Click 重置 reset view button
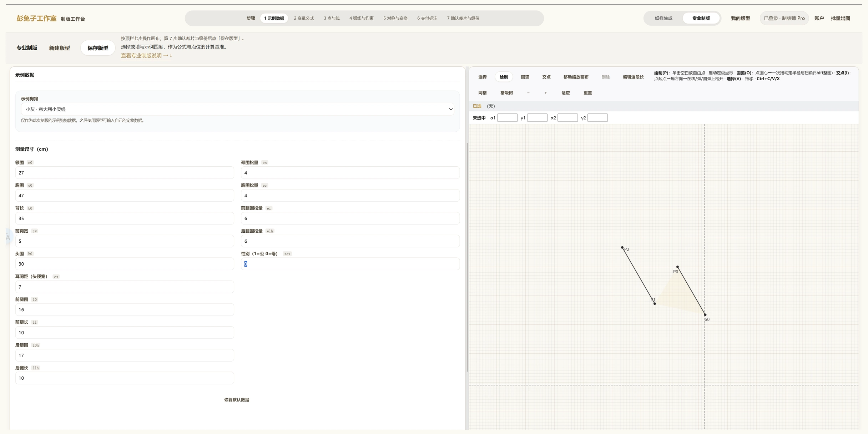Image resolution: width=868 pixels, height=434 pixels. pyautogui.click(x=587, y=93)
